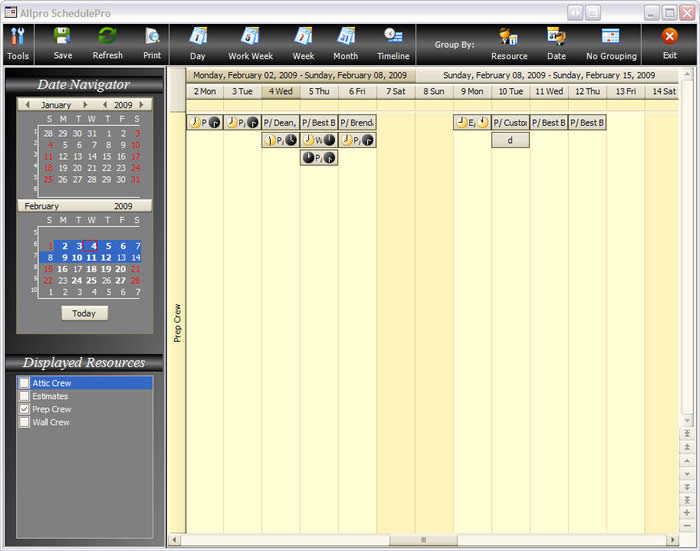Open the clock appointment on 2 Mon
Image resolution: width=700 pixels, height=551 pixels.
(x=204, y=122)
